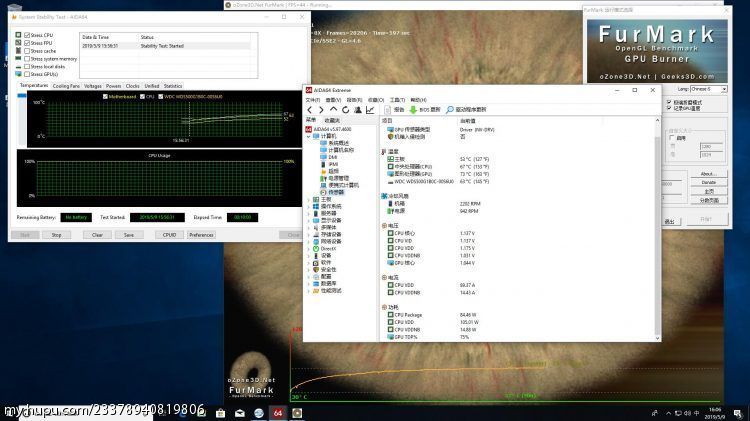The image size is (750, 421).
Task: Switch to Unified tab
Action: [x=152, y=86]
